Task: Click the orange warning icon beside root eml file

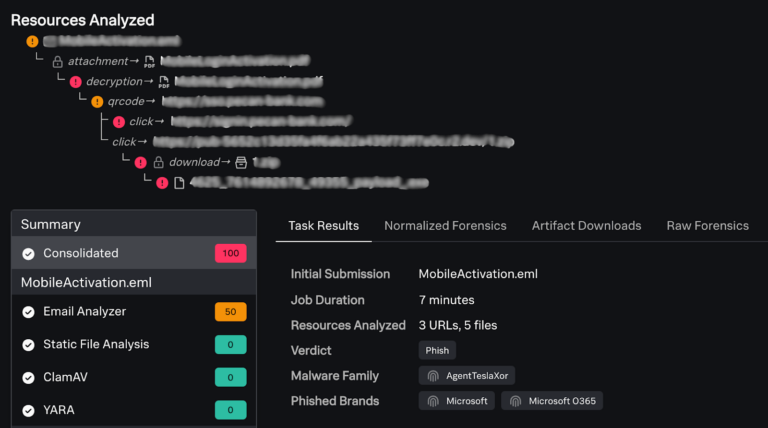Action: click(x=32, y=41)
